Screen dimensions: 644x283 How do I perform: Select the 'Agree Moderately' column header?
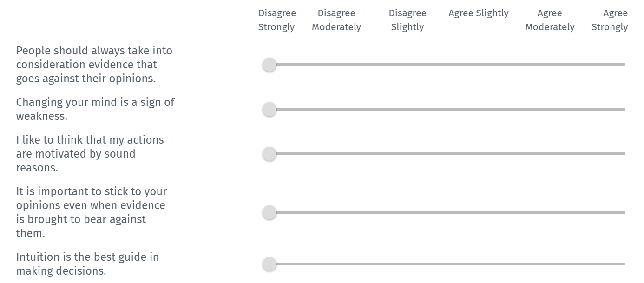tap(550, 20)
